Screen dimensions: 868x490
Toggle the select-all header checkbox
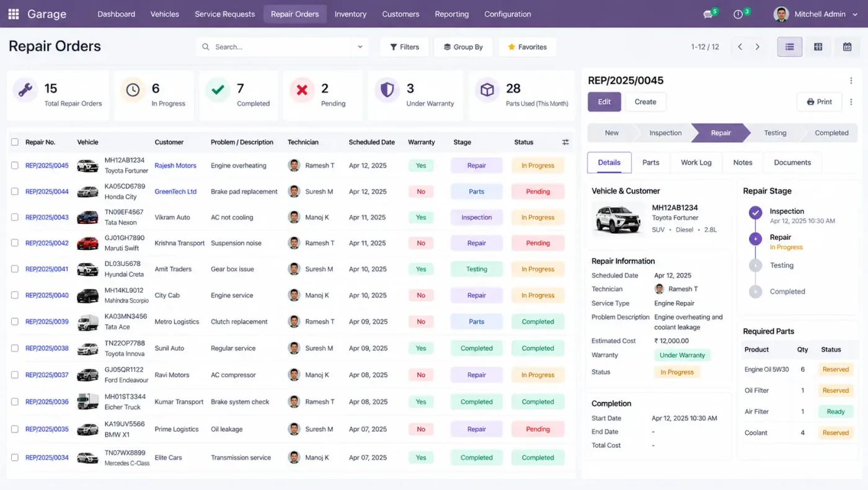tap(15, 142)
